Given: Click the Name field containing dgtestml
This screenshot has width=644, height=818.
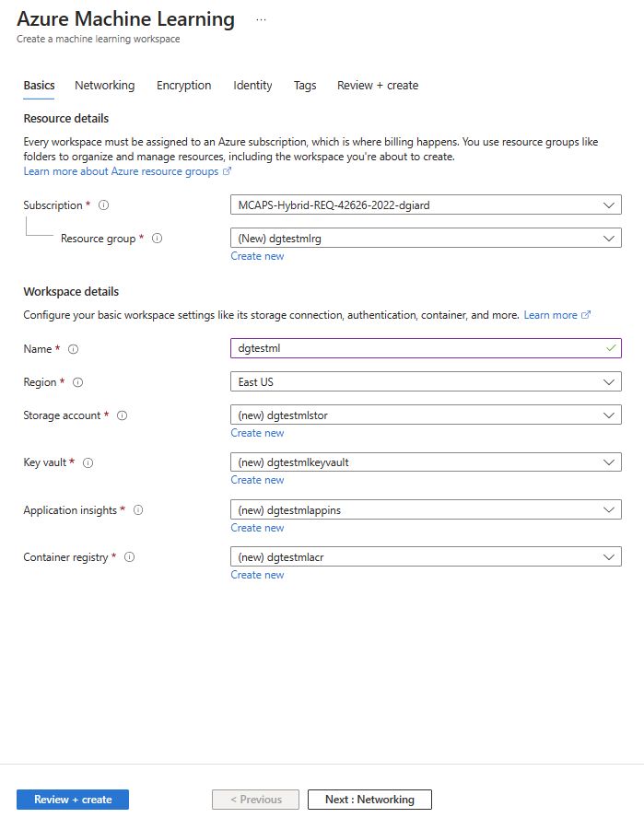Looking at the screenshot, I should point(426,348).
